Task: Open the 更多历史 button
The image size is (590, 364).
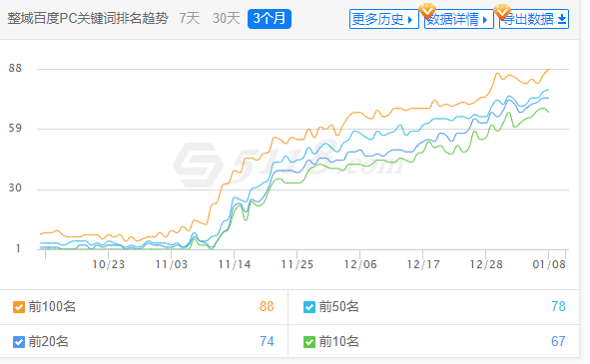Action: click(383, 19)
